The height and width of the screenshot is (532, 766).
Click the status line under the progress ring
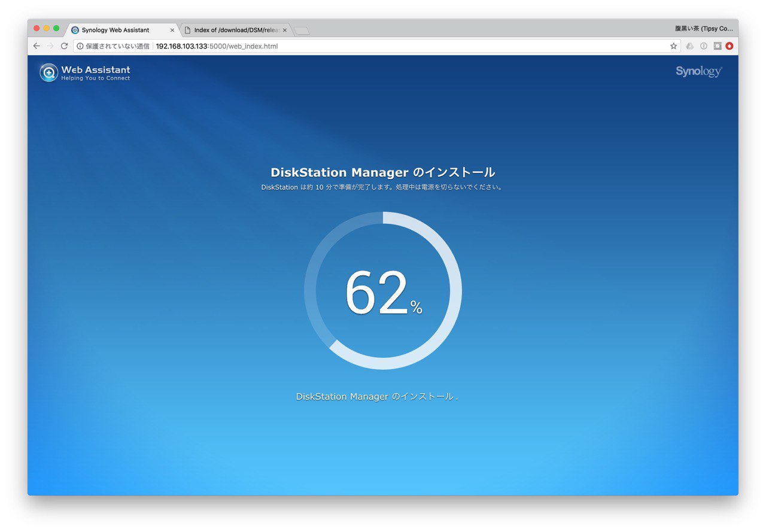(377, 397)
